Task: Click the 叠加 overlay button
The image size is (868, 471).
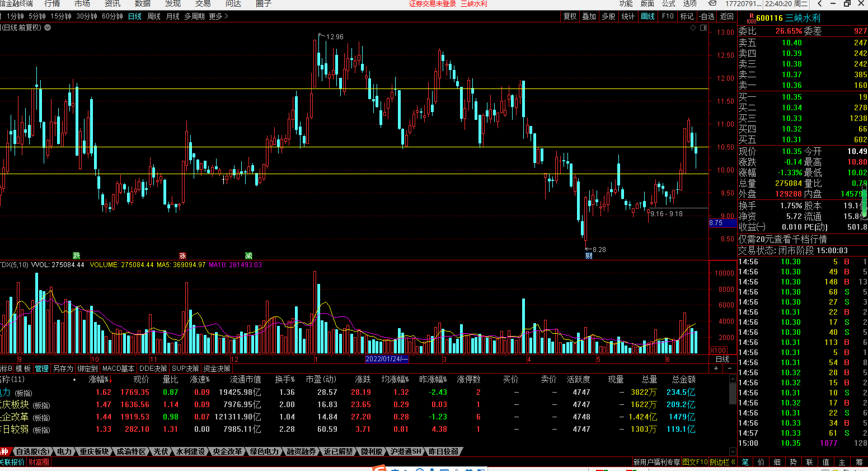Action: click(x=589, y=17)
